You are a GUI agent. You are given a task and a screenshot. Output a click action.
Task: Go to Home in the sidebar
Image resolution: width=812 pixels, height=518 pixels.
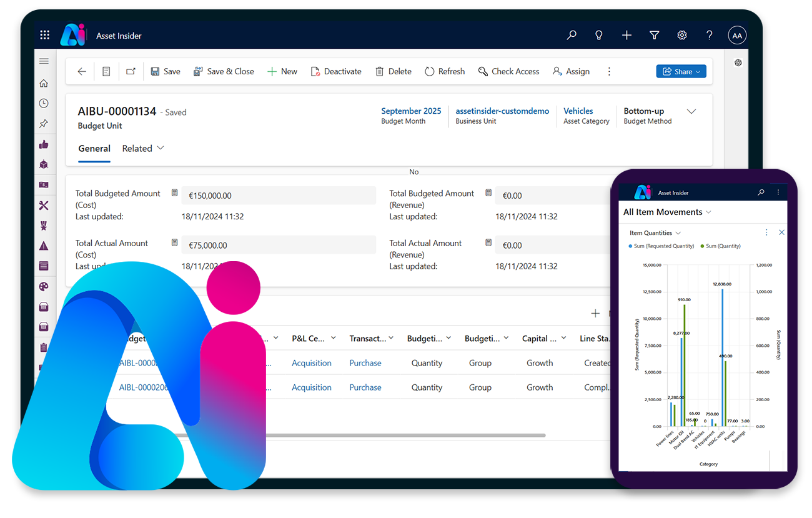pyautogui.click(x=44, y=83)
